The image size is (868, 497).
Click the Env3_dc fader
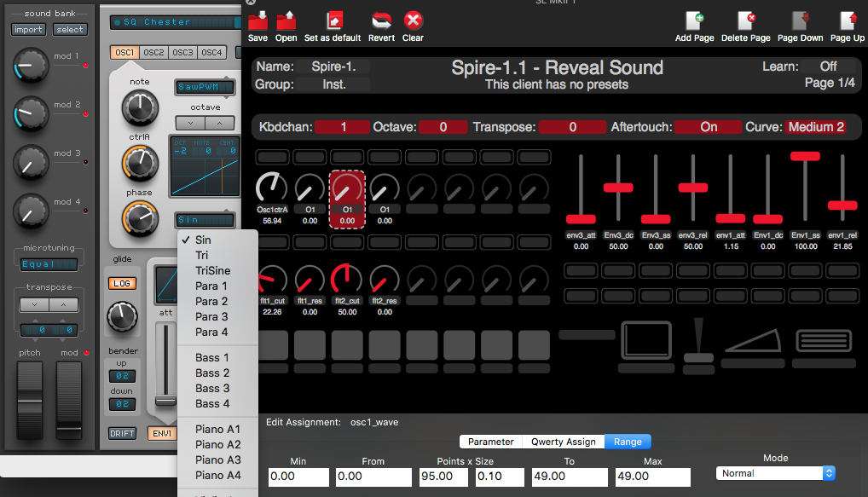(x=618, y=188)
